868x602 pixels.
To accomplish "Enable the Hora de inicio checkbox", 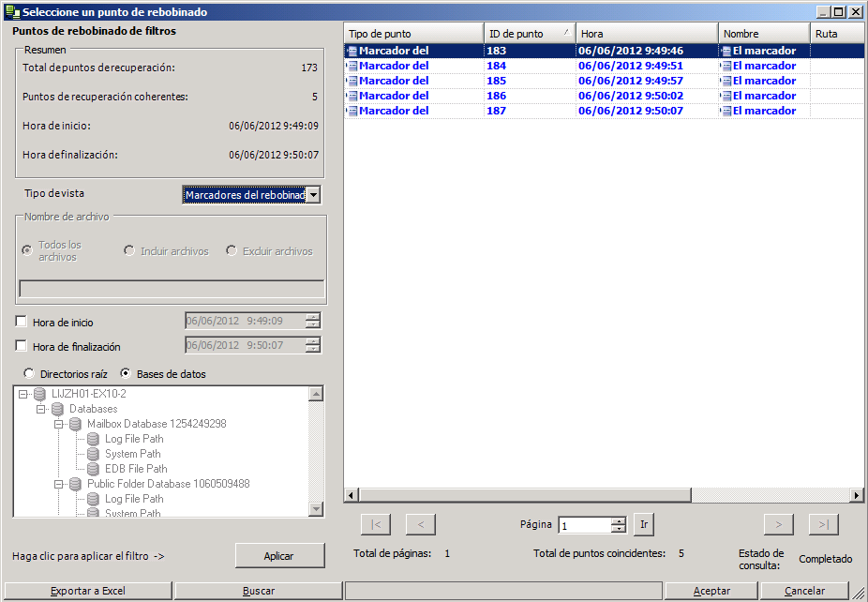I will point(22,322).
